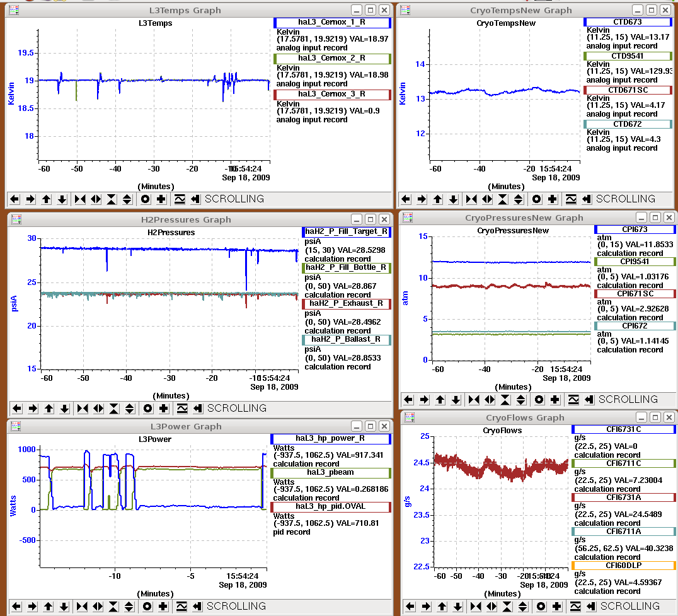Select CFI6731A curve legend
Viewport: 678px width, 616px height.
point(624,497)
